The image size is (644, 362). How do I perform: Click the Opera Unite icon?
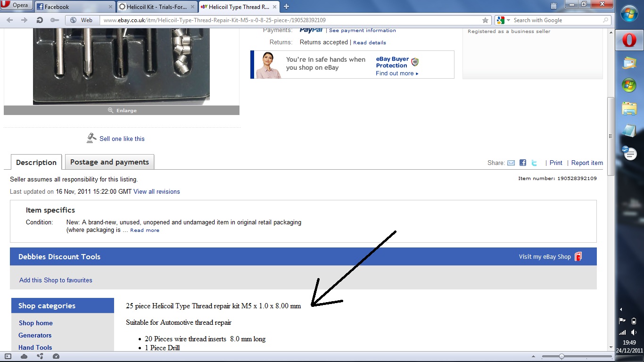(x=40, y=356)
